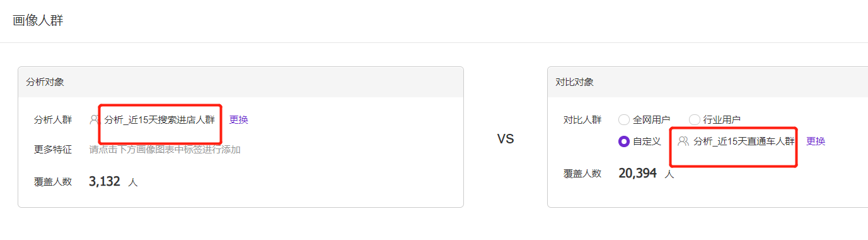Click the 更多特征 placeholder hint text
Image resolution: width=868 pixels, height=240 pixels.
pyautogui.click(x=165, y=150)
